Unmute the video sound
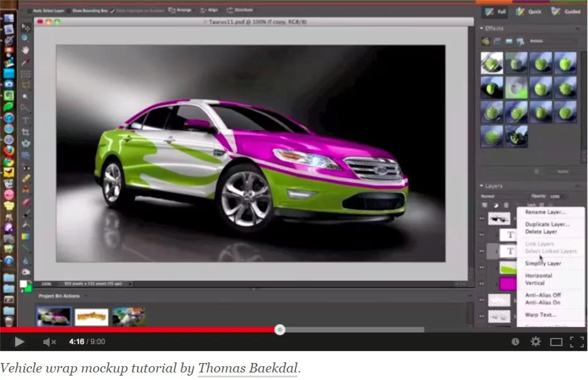The width and height of the screenshot is (588, 380). (49, 342)
